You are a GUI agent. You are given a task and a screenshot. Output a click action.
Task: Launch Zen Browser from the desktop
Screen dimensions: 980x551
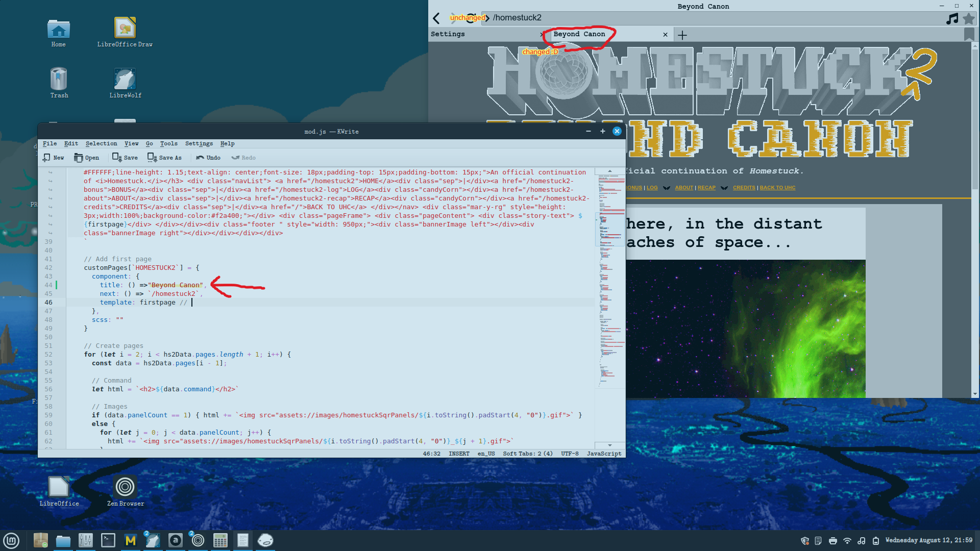tap(125, 491)
